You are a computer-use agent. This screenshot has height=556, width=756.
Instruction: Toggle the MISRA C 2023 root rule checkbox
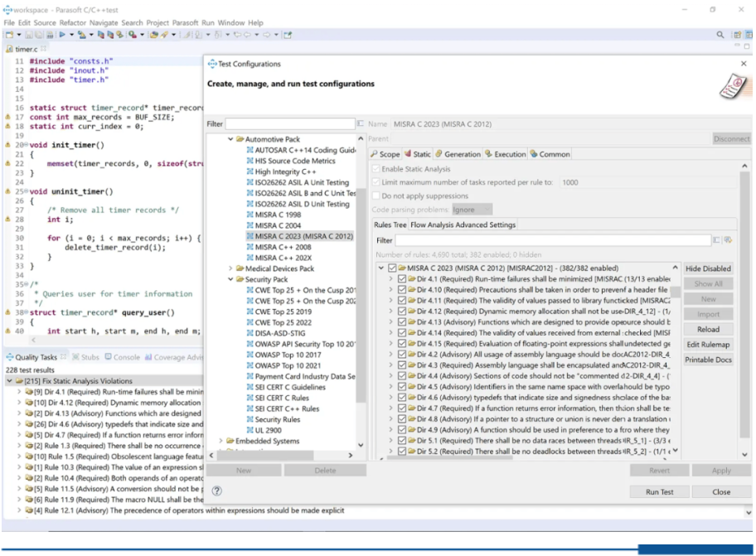[392, 268]
